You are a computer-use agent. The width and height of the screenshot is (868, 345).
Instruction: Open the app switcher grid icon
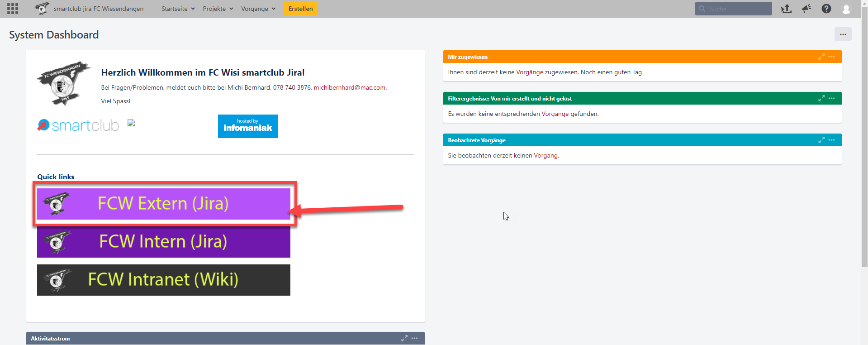(x=13, y=9)
